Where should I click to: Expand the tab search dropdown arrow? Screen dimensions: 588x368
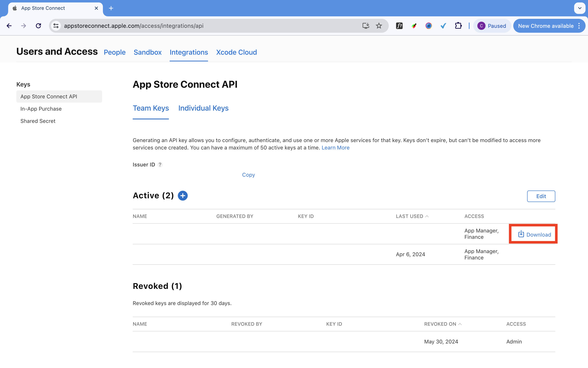tap(580, 8)
